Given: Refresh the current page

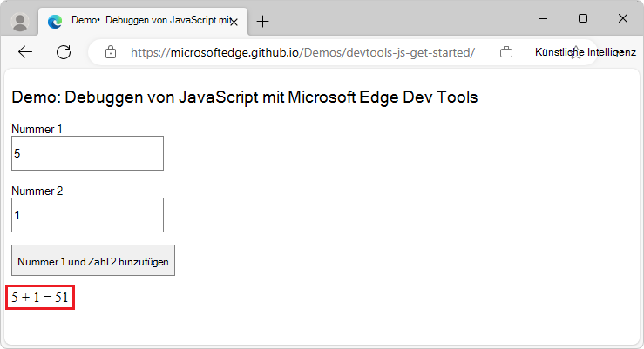Looking at the screenshot, I should [x=64, y=52].
